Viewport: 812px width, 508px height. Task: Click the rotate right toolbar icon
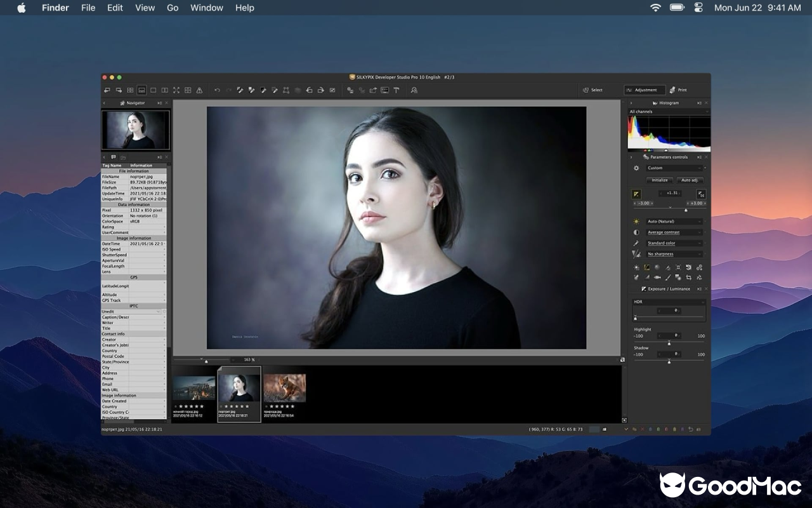320,90
